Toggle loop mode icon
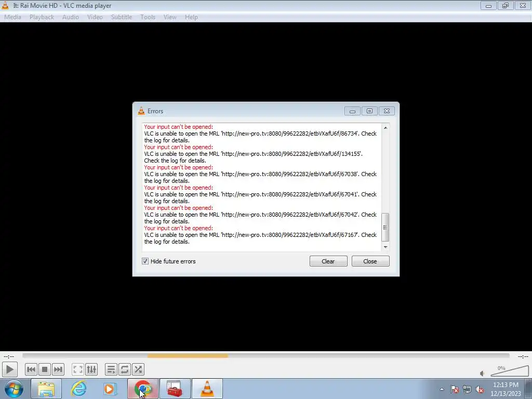 point(125,369)
